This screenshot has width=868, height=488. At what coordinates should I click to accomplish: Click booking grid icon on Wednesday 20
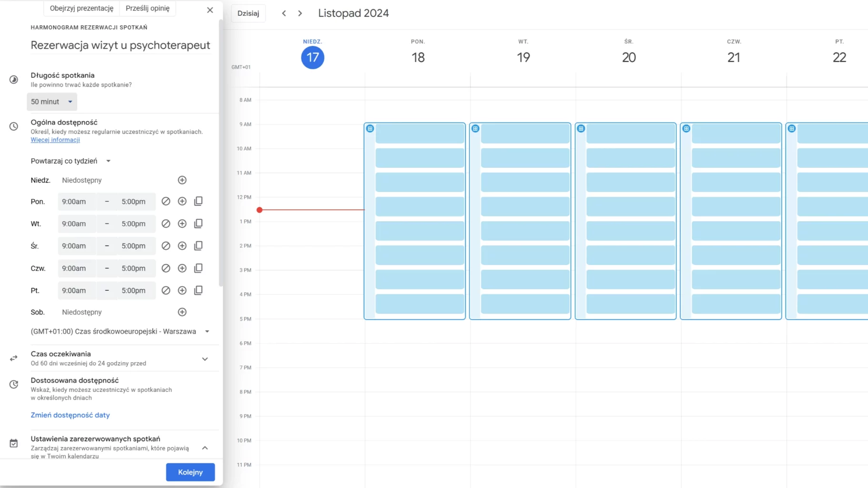coord(581,129)
